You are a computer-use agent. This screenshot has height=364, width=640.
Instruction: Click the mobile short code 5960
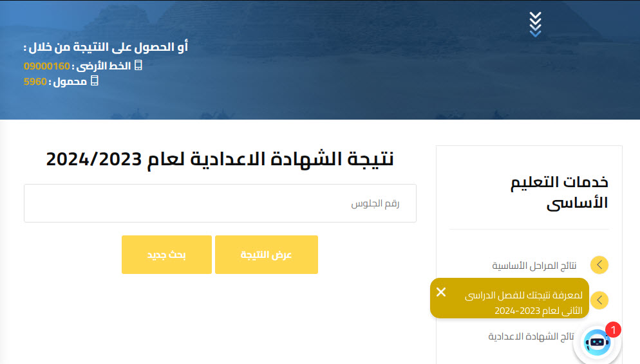pyautogui.click(x=35, y=82)
